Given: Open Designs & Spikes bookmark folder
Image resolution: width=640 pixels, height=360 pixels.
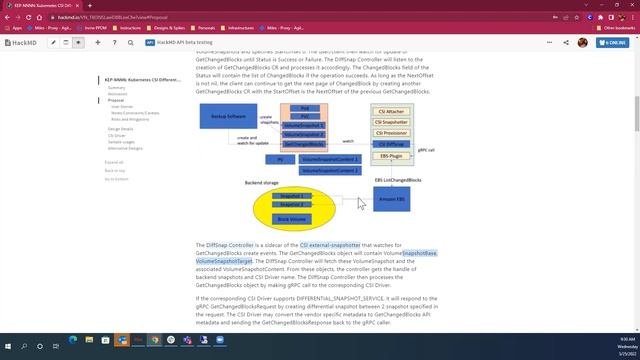Looking at the screenshot, I should pos(165,28).
